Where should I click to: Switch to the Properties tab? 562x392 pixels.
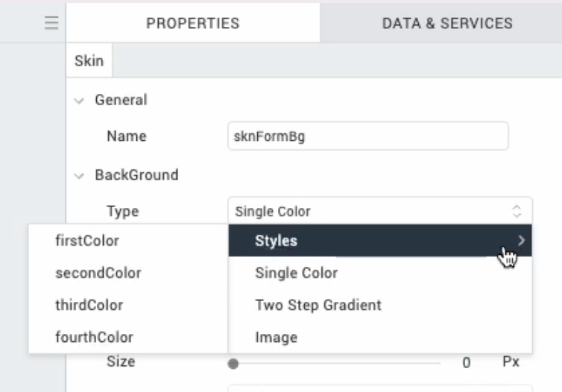(x=192, y=23)
